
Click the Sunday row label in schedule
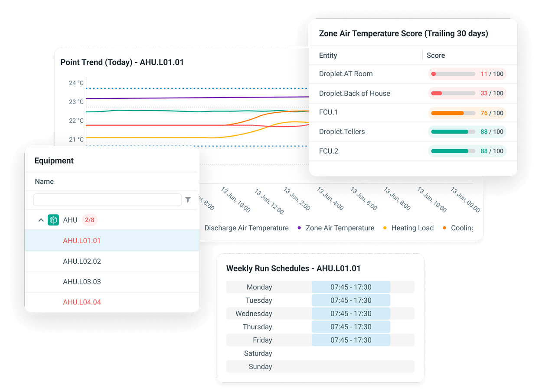pyautogui.click(x=260, y=367)
